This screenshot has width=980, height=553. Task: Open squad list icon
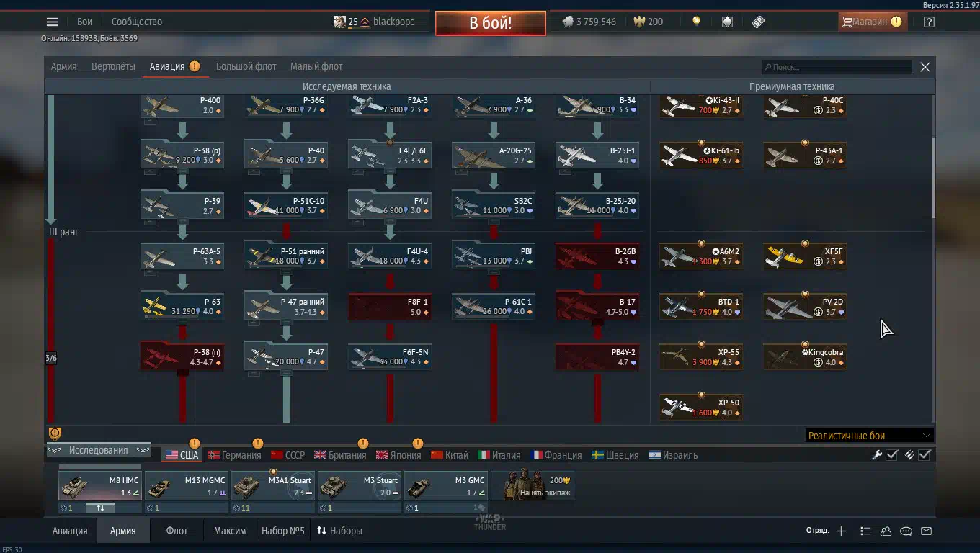[x=865, y=531]
